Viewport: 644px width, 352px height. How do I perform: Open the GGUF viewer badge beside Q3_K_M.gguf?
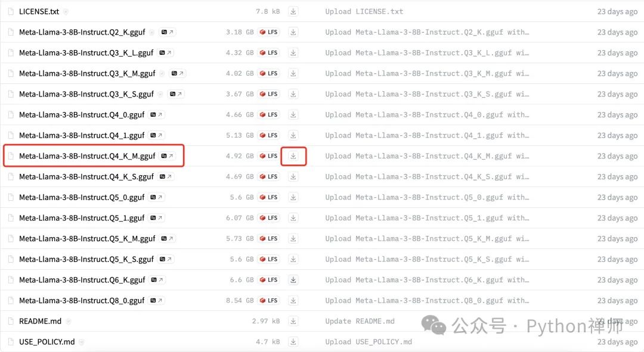[x=178, y=73]
